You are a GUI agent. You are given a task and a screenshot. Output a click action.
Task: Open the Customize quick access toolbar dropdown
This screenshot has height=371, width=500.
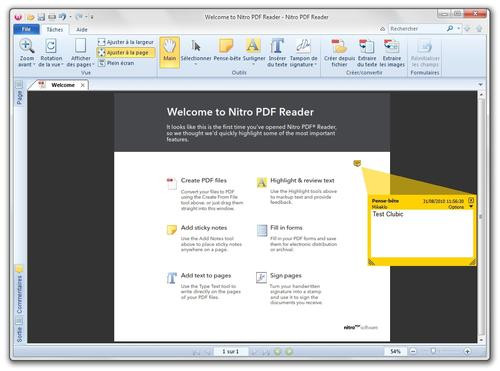tap(92, 17)
